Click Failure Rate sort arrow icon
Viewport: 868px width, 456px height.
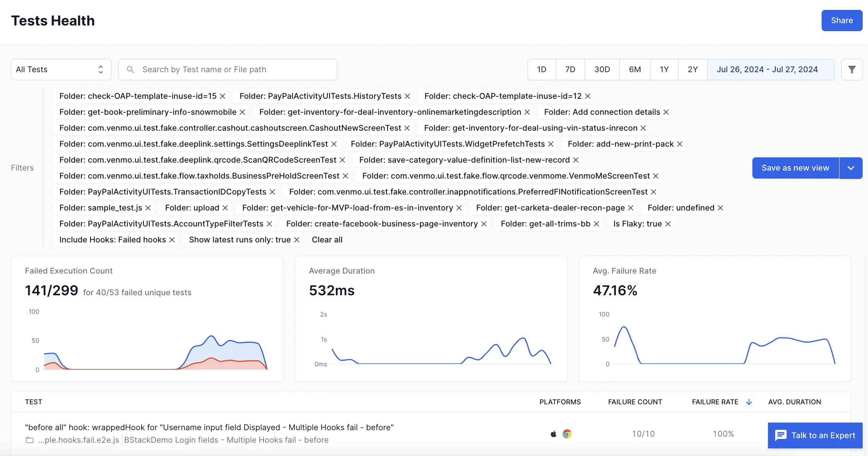tap(749, 402)
